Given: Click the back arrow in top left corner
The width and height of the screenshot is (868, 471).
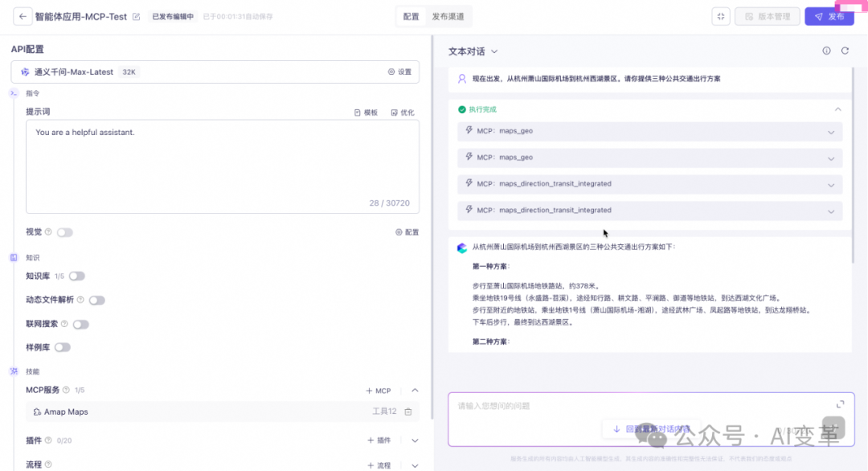Looking at the screenshot, I should coord(22,15).
